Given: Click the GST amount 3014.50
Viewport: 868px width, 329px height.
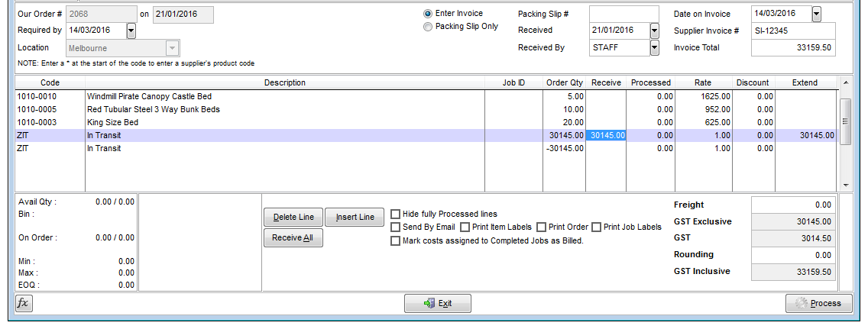Looking at the screenshot, I should [793, 238].
